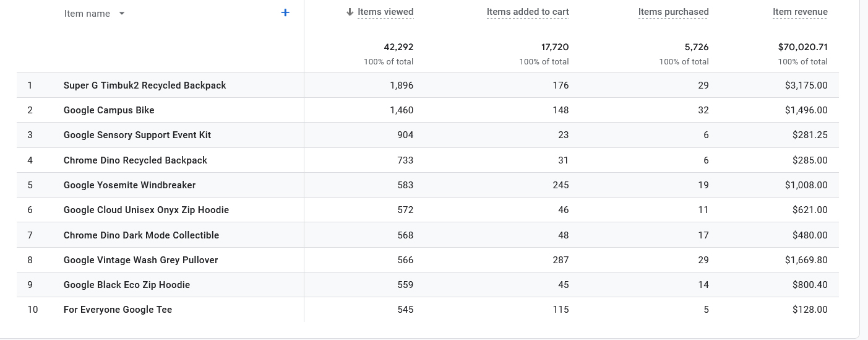Open the Item name dimension dropdown

tap(121, 14)
